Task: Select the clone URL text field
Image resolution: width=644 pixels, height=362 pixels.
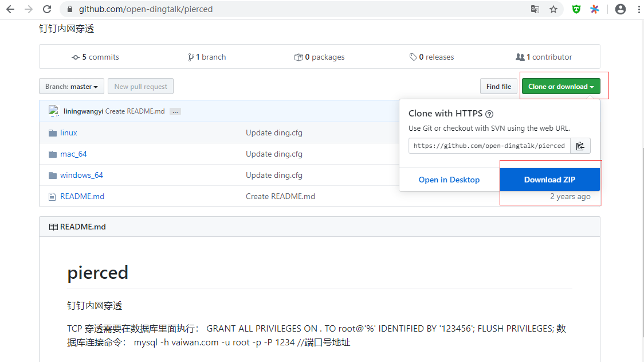Action: 489,146
